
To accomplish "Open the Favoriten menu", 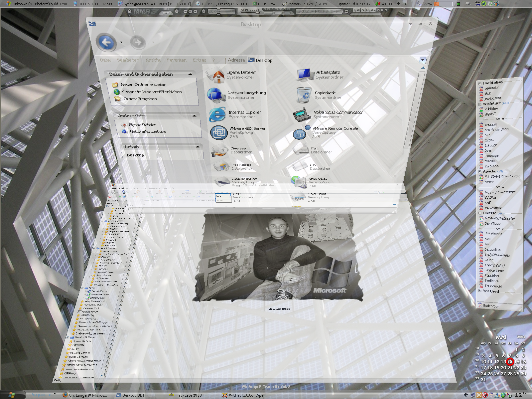I will coord(177,60).
